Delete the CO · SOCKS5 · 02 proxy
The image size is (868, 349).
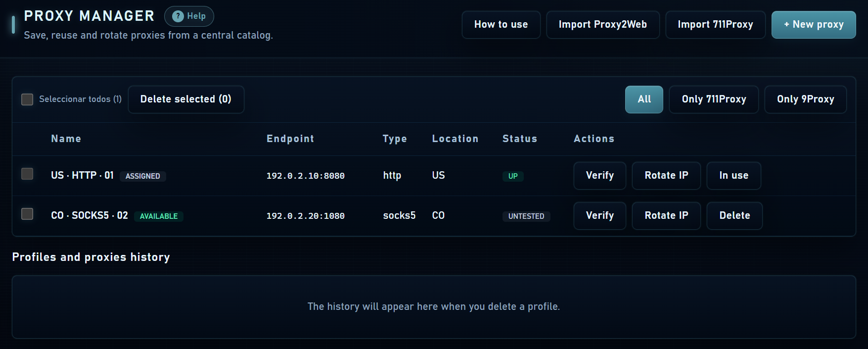pyautogui.click(x=734, y=216)
